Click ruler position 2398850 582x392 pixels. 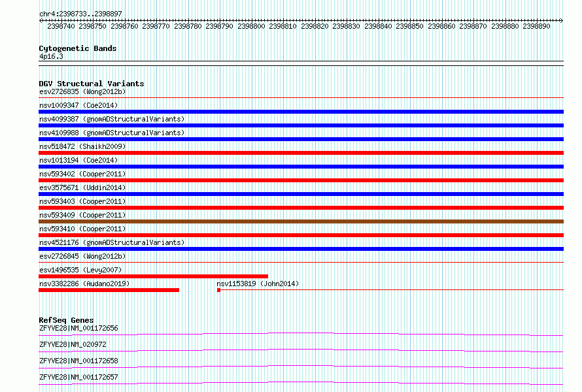click(x=410, y=26)
